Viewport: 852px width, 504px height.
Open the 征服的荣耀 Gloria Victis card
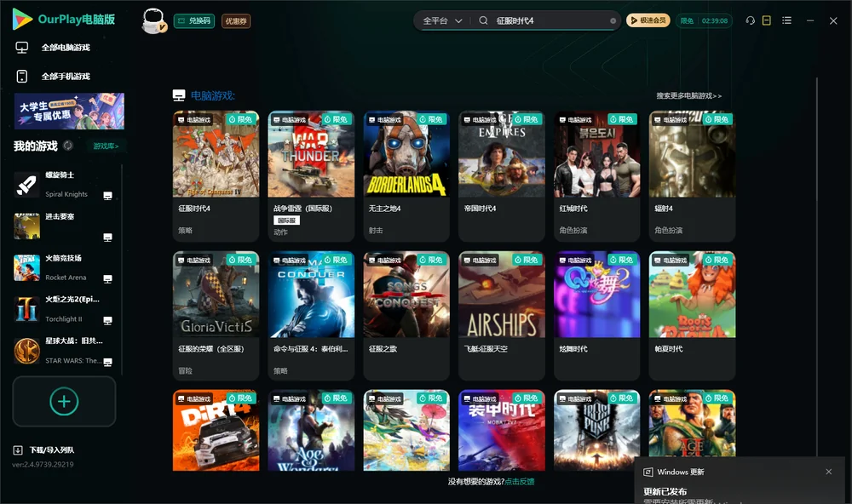coord(216,316)
